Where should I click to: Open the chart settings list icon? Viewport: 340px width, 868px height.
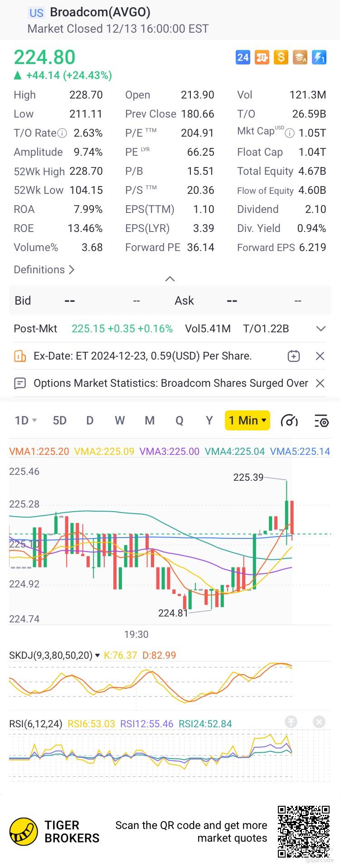[x=321, y=421]
